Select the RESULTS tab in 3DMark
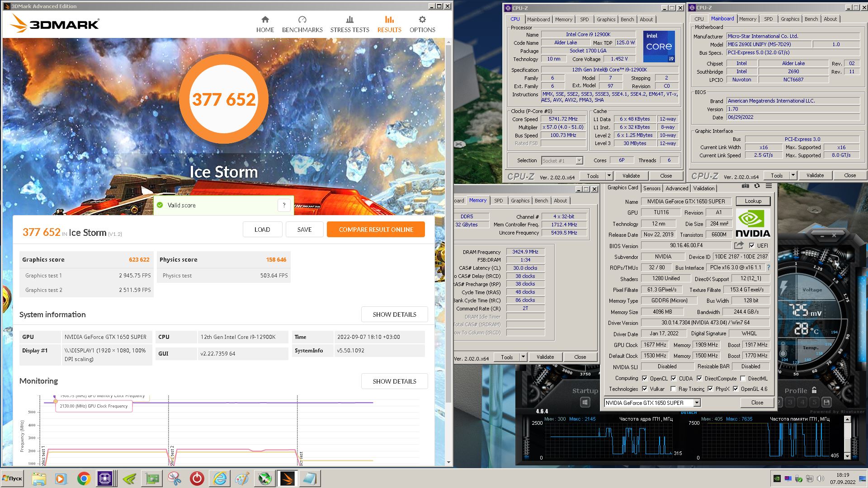Viewport: 868px width, 488px height. (x=389, y=24)
